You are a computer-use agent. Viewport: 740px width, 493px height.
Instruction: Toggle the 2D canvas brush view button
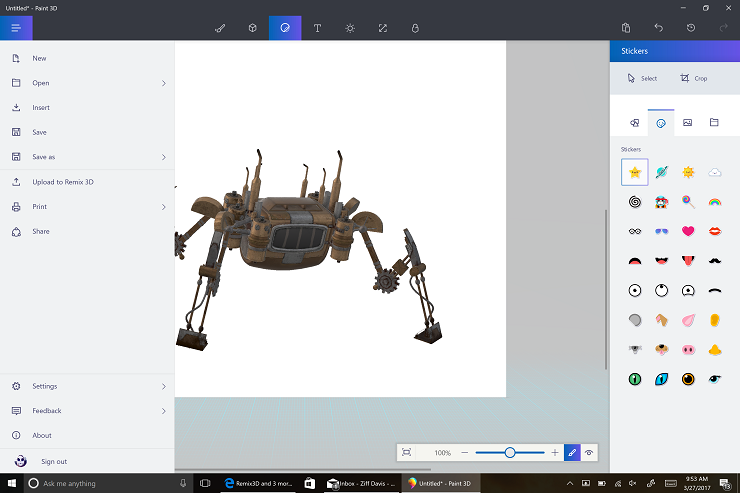coord(572,452)
